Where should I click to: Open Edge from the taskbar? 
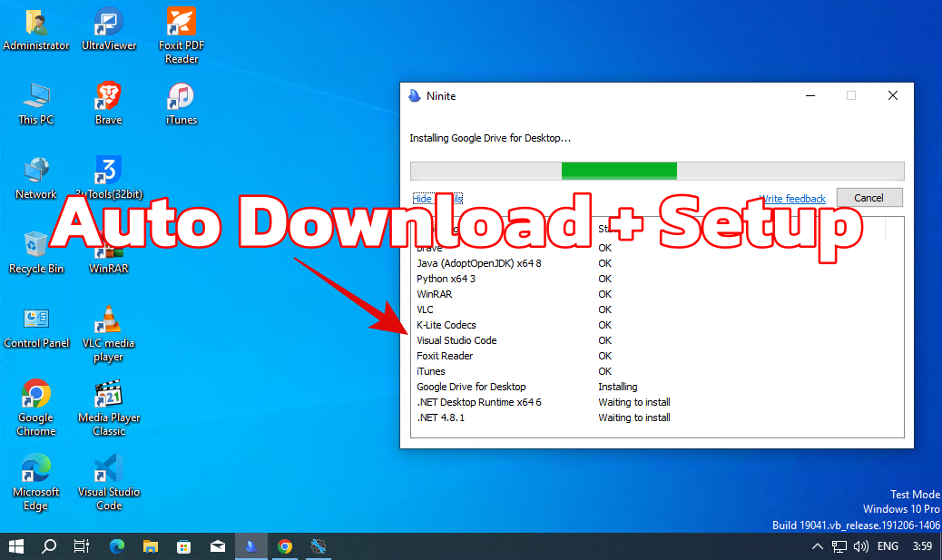click(x=116, y=546)
